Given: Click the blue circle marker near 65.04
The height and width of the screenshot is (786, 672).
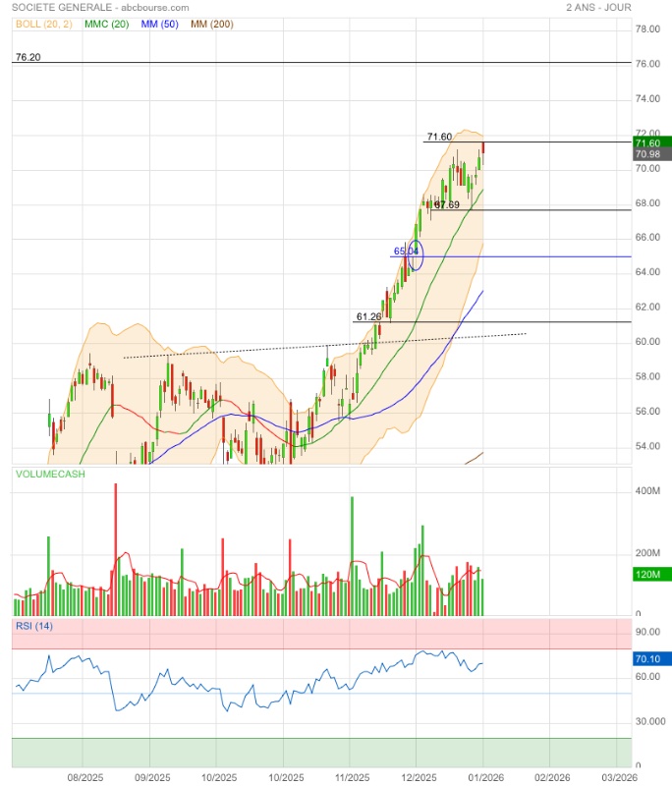Looking at the screenshot, I should [x=416, y=255].
